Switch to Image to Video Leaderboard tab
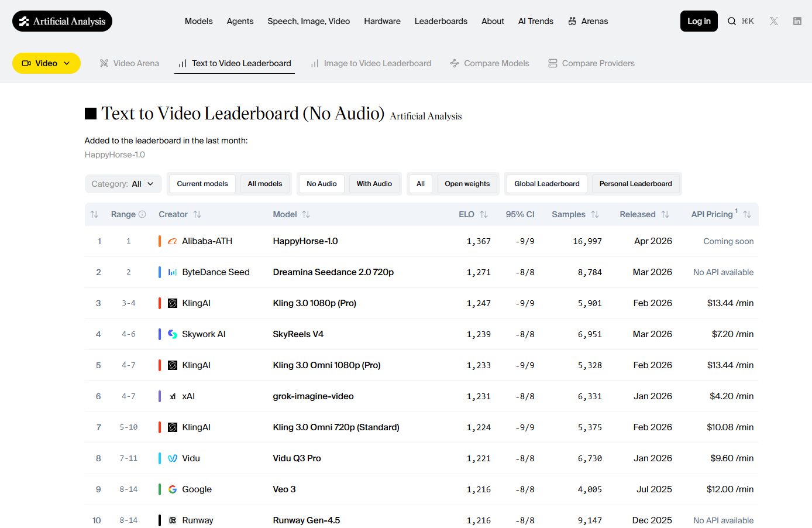This screenshot has width=812, height=528. 371,63
